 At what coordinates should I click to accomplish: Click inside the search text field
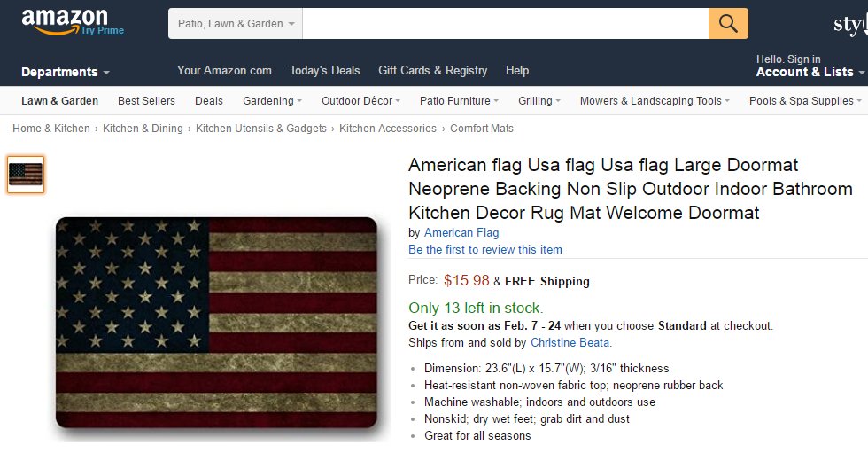(506, 23)
